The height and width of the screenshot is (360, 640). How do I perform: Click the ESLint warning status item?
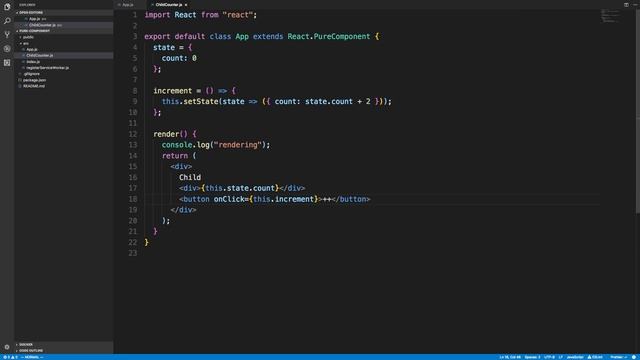tap(595, 357)
